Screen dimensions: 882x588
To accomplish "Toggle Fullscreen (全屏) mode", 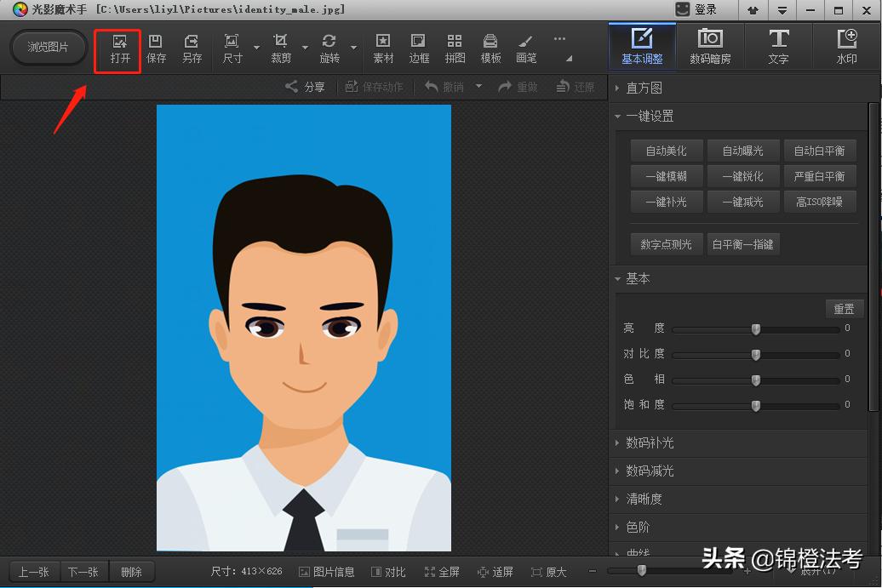I will (442, 572).
